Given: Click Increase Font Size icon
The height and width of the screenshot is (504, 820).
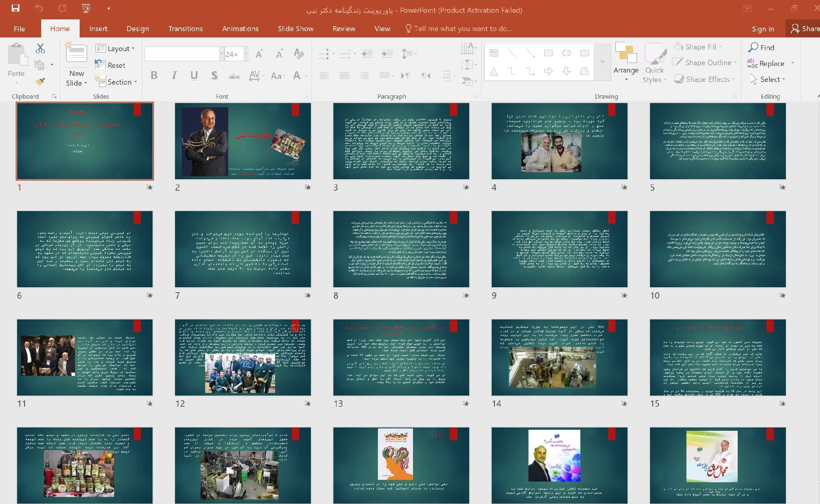Looking at the screenshot, I should tap(259, 54).
